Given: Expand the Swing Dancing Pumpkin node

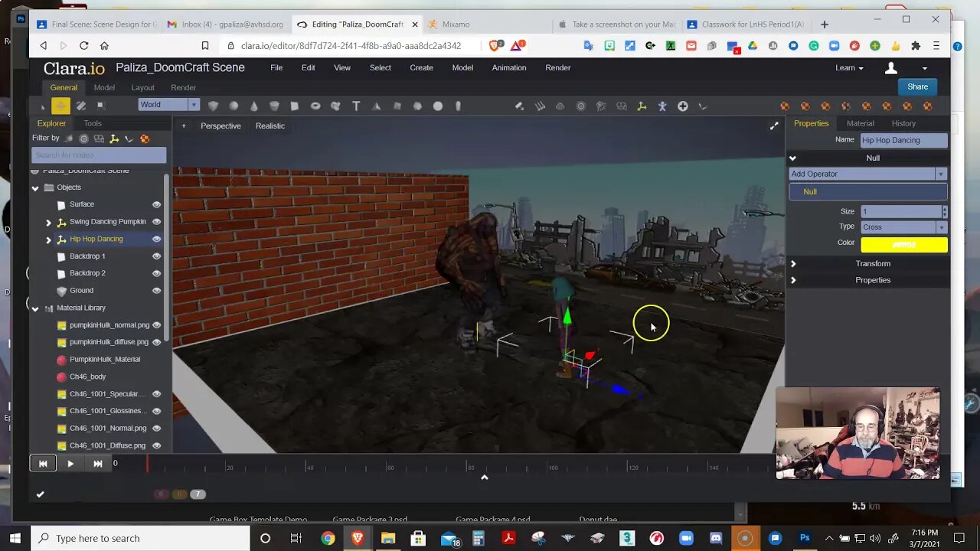Looking at the screenshot, I should 48,222.
